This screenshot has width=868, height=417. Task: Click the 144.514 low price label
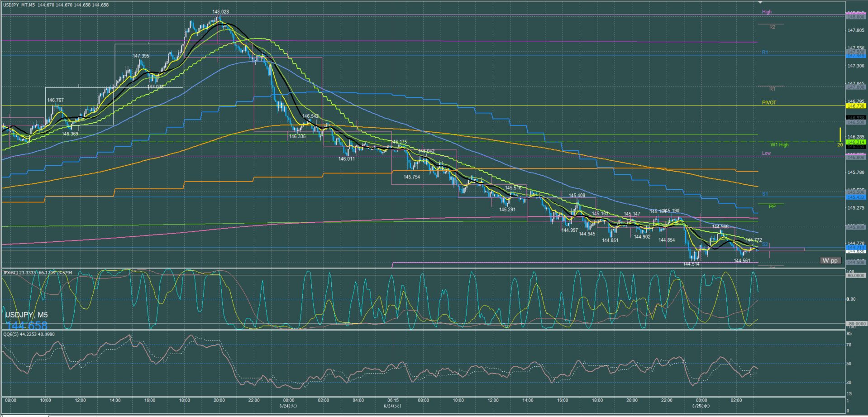(x=692, y=264)
